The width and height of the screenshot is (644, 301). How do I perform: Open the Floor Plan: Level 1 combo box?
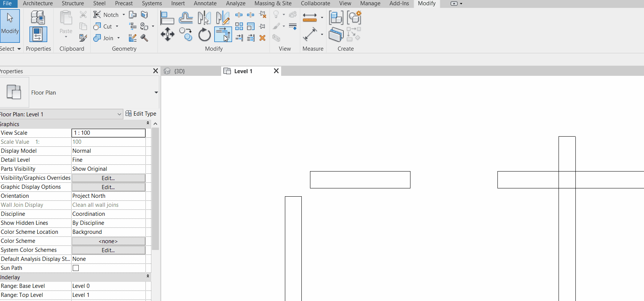click(61, 114)
